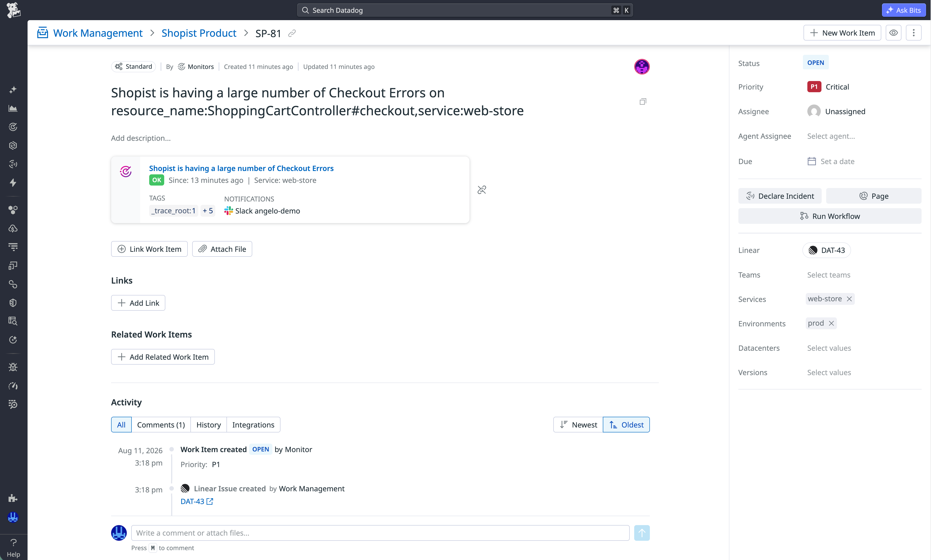
Task: Open the bug icon in the sidebar
Action: 13,367
